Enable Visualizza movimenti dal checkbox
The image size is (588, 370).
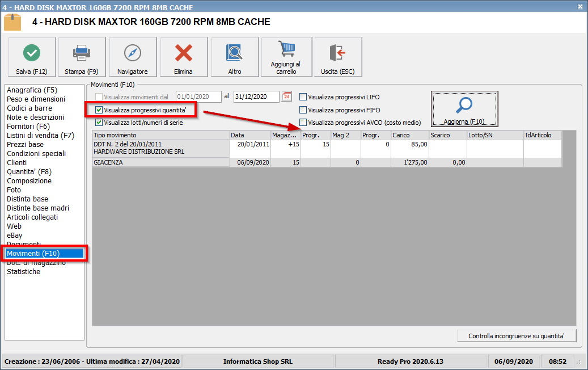[x=99, y=97]
